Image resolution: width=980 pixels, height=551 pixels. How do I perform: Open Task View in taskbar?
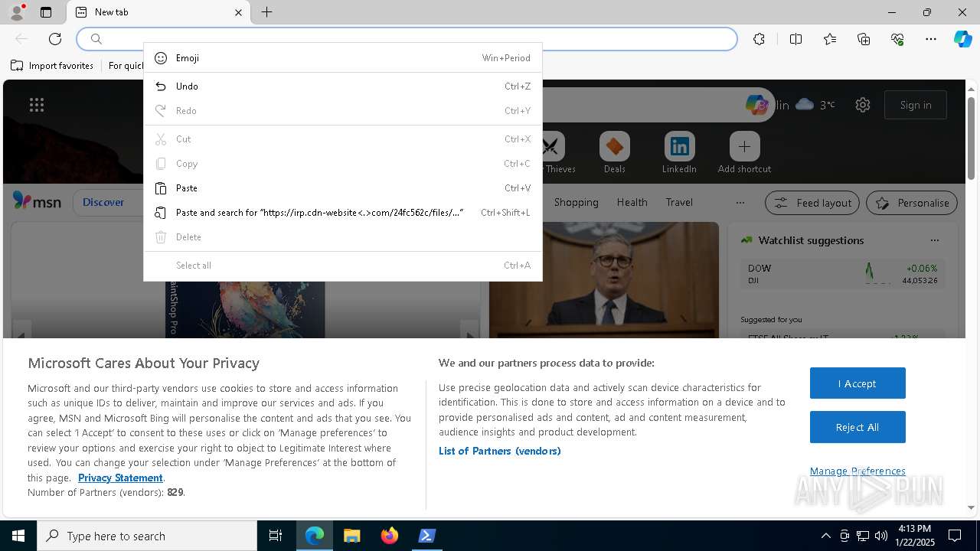tap(276, 536)
